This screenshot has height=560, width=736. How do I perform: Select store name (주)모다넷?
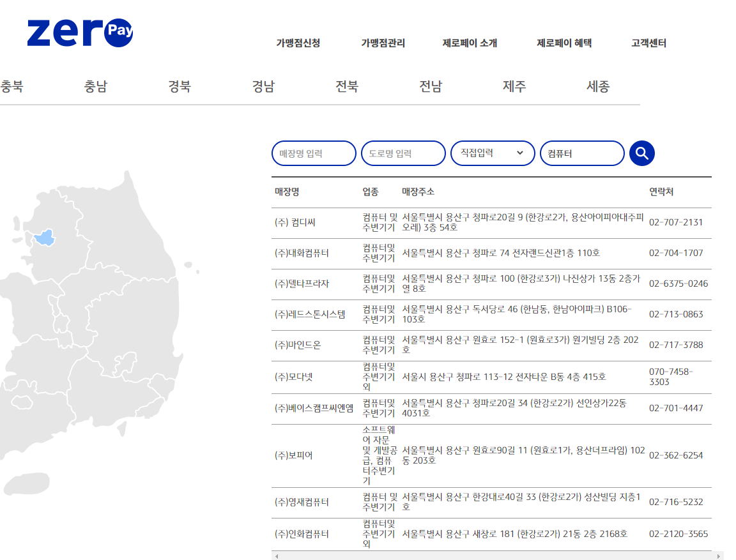pyautogui.click(x=293, y=377)
